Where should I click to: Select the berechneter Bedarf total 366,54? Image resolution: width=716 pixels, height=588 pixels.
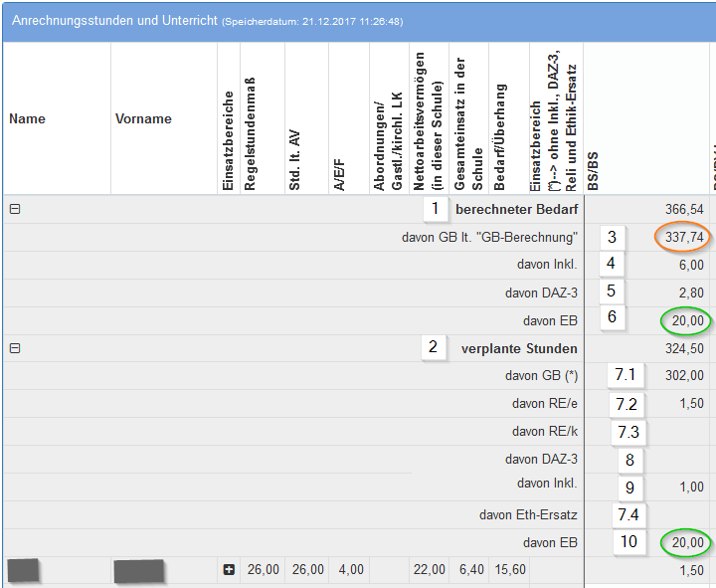[x=684, y=210]
